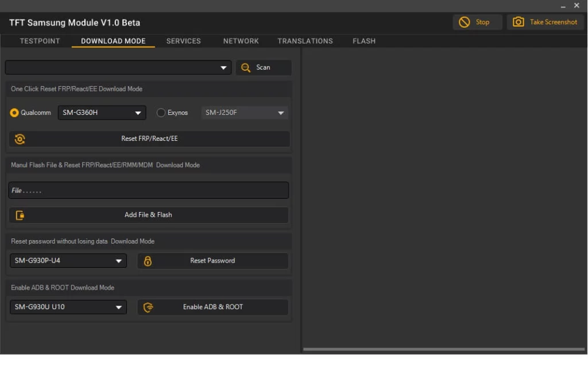Click the camera icon beside Take Screenshot
The image size is (588, 381).
pyautogui.click(x=519, y=22)
